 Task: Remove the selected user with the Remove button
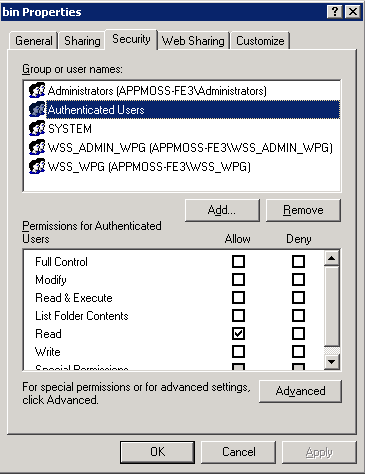coord(303,210)
